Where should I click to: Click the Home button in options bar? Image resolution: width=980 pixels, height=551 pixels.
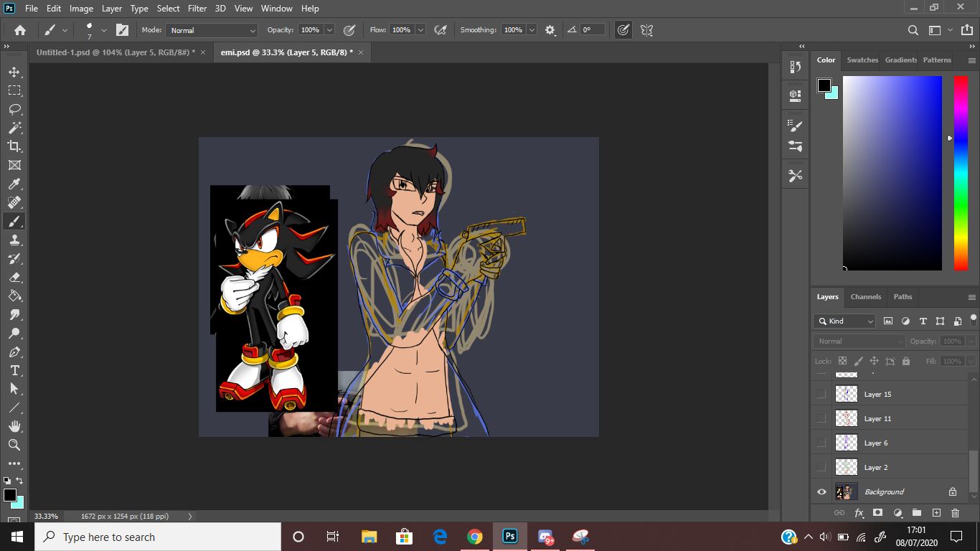20,30
